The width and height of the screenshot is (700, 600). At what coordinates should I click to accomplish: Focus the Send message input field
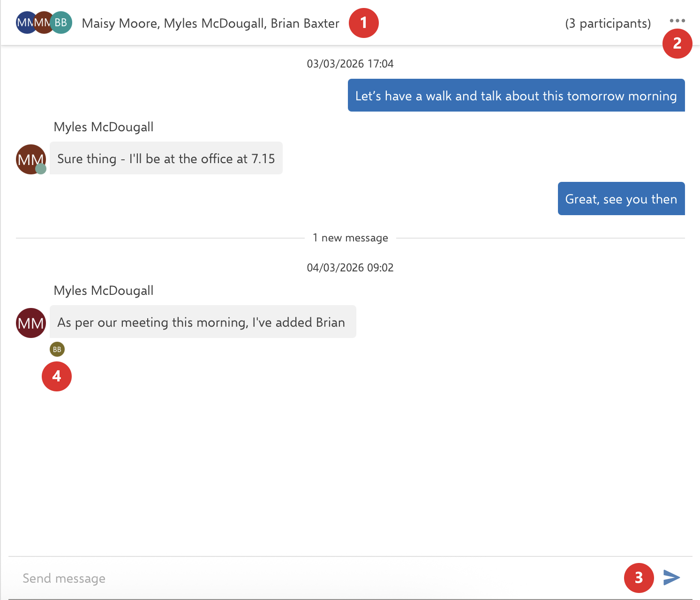pos(319,578)
